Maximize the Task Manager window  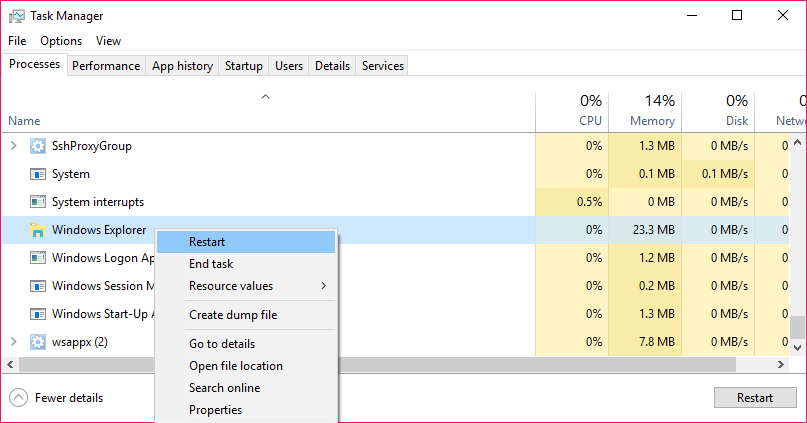(737, 15)
